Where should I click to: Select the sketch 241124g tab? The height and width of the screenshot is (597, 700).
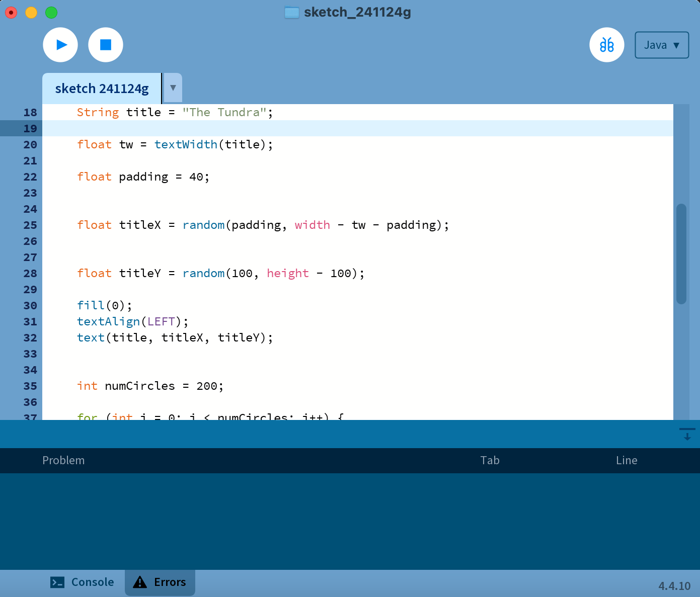[x=102, y=89]
